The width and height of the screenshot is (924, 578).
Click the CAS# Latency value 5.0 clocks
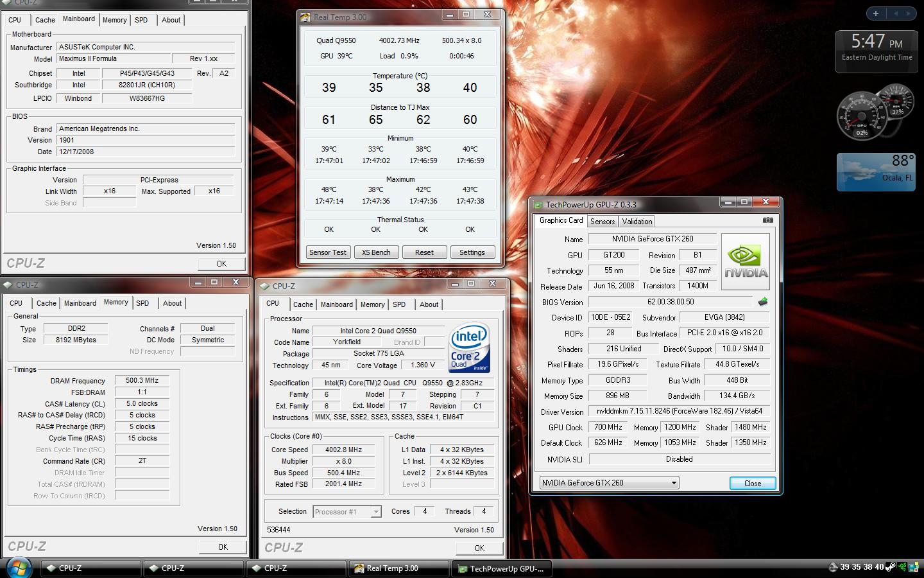(x=142, y=404)
